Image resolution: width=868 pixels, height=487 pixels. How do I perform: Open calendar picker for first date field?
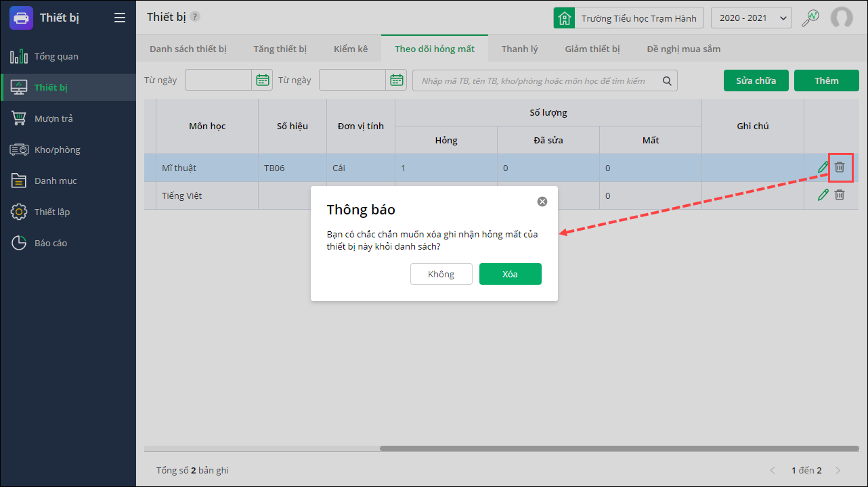pos(263,80)
